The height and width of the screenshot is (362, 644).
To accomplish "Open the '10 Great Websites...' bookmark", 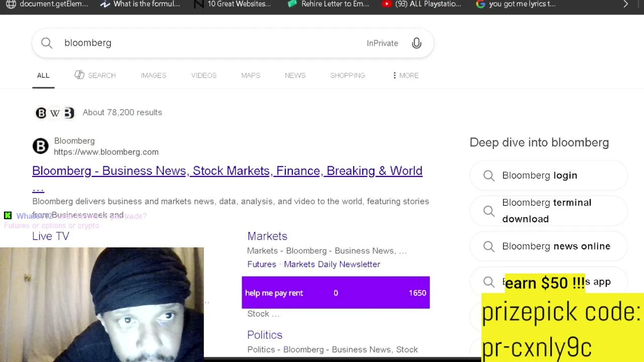I will [232, 4].
